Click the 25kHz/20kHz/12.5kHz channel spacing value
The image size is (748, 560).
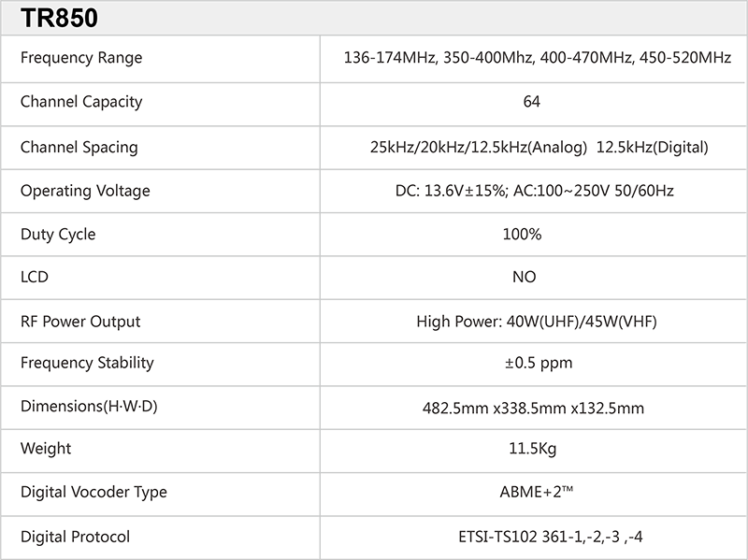[x=539, y=147]
